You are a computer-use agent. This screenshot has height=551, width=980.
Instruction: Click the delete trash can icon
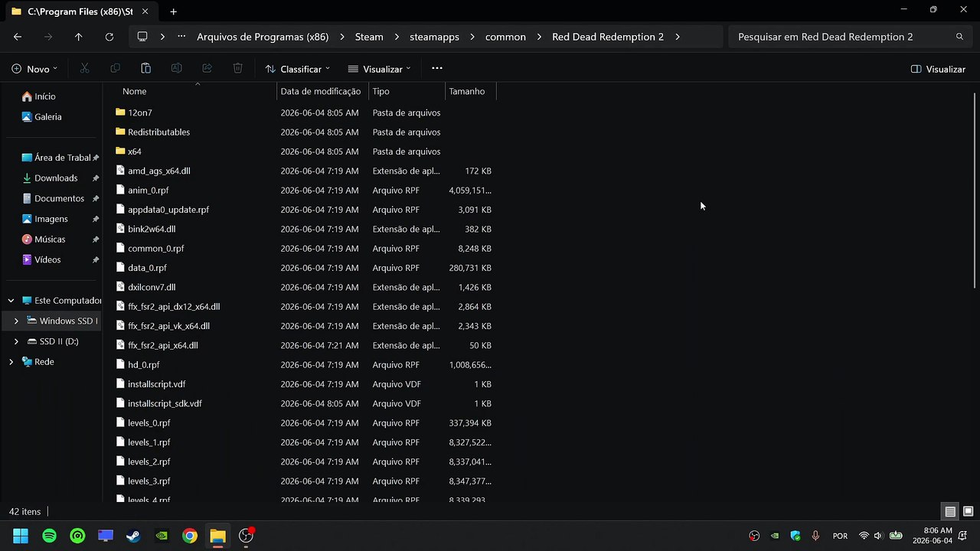pos(237,69)
